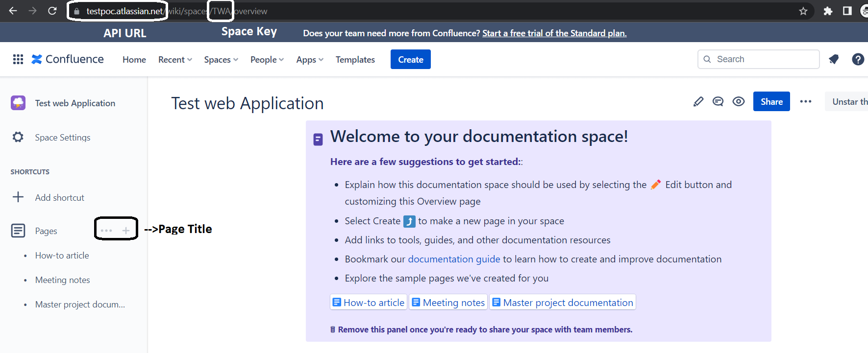
Task: Click inside the Search field
Action: click(759, 59)
